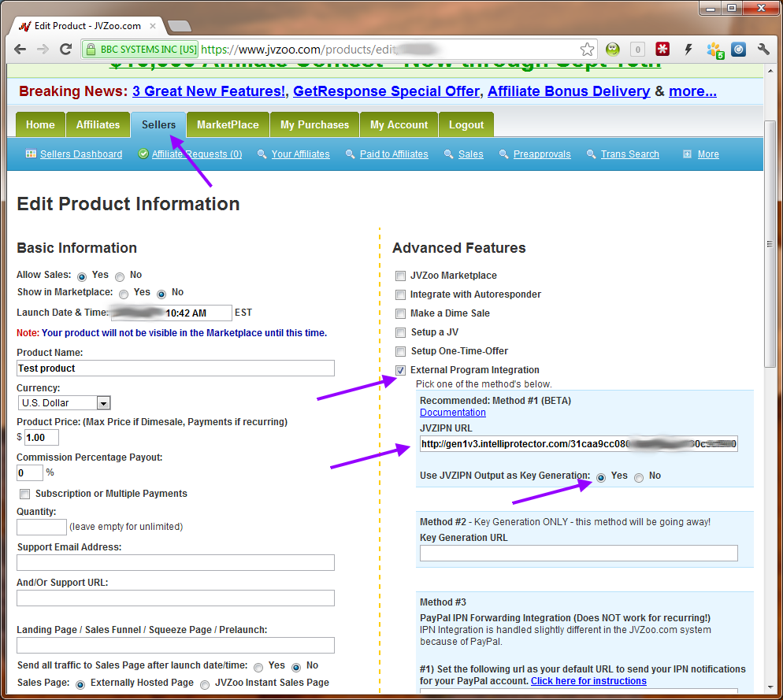Click magnifier icon beside Paid to Affiliates

tap(350, 154)
